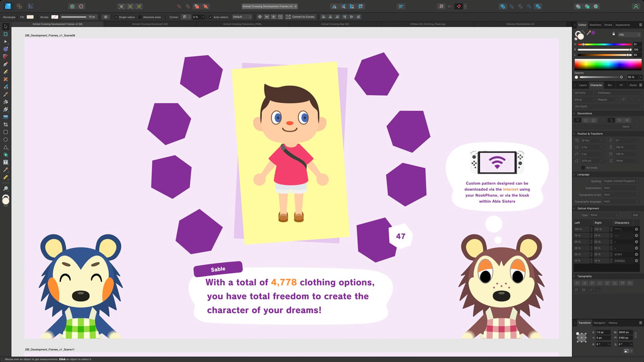
Task: Open the Regular font style dropdown
Action: tap(607, 99)
